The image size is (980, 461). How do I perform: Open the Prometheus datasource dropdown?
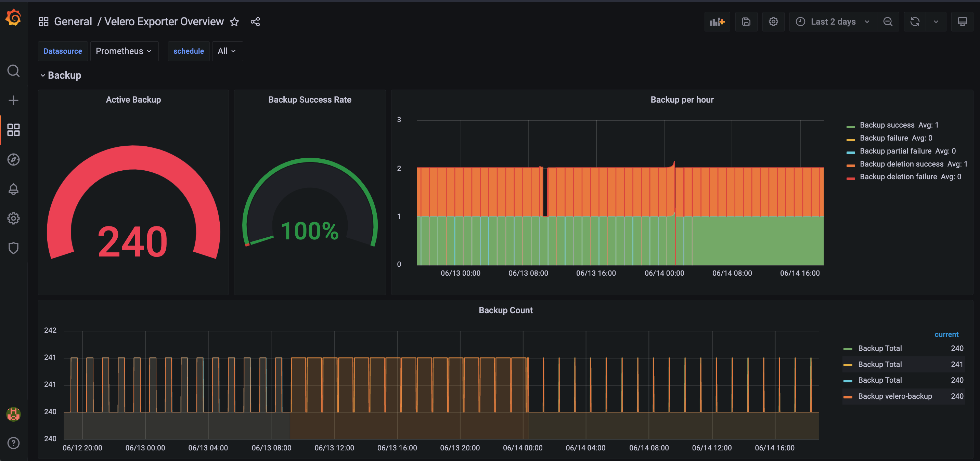tap(124, 51)
